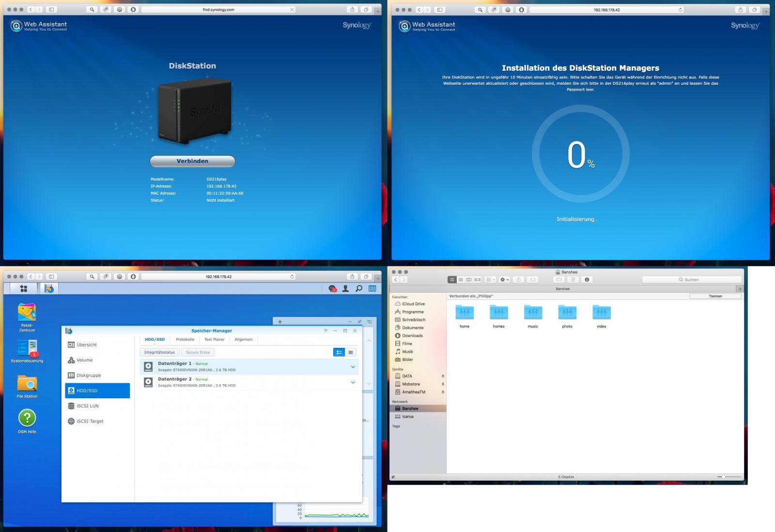
Task: Click the Verbinden button
Action: pos(192,161)
